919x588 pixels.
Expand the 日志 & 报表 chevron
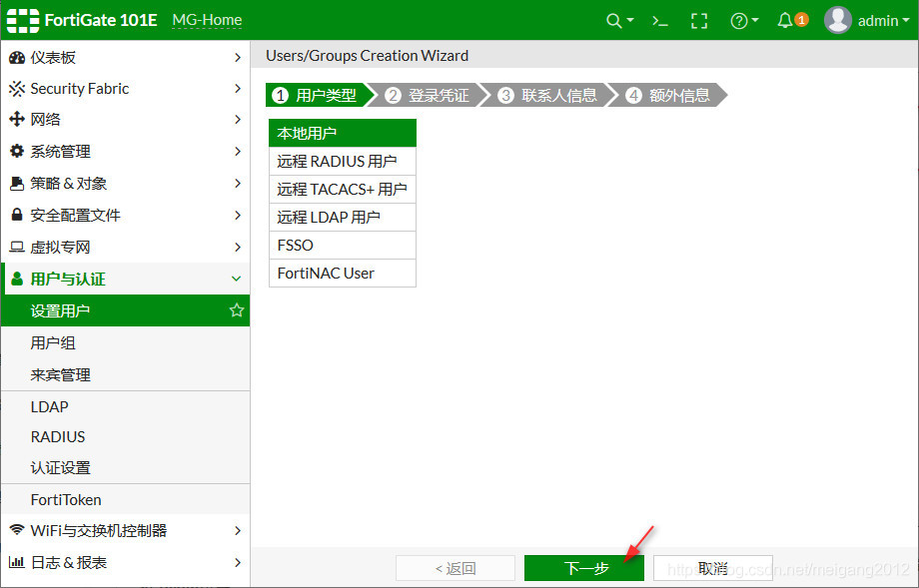238,562
